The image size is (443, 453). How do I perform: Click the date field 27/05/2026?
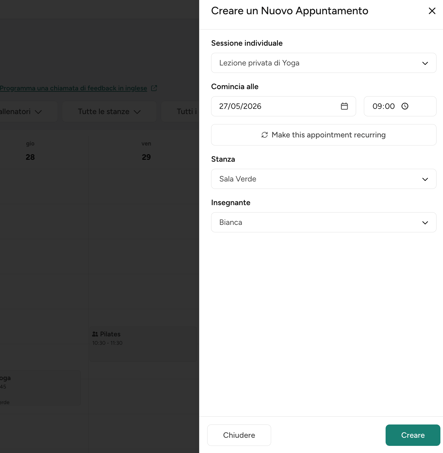pos(283,106)
